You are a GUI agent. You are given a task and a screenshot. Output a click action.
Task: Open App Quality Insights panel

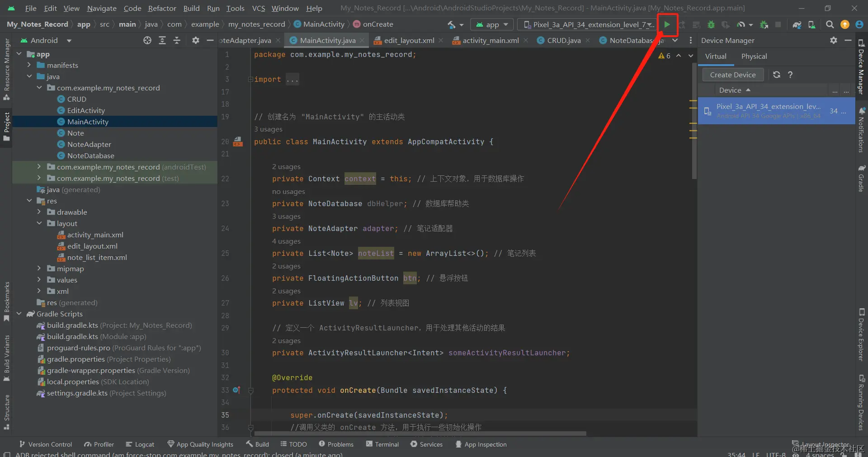coord(200,444)
